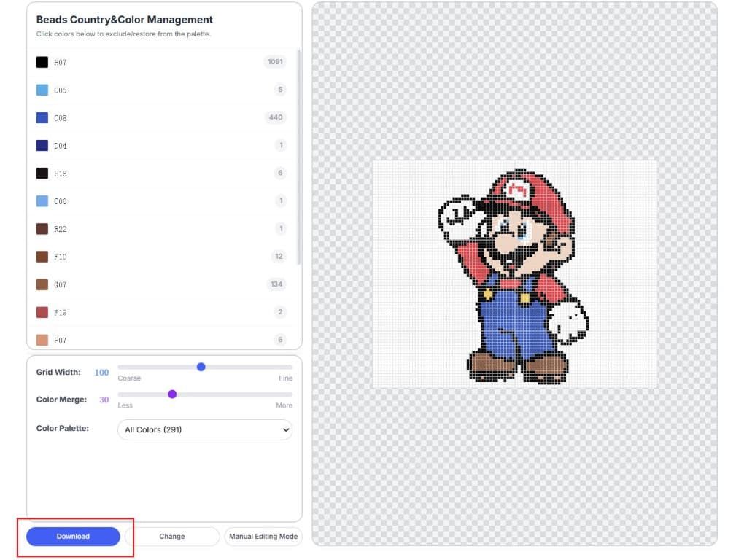Click the 1091 bead count badge
The image size is (744, 560).
click(x=275, y=62)
